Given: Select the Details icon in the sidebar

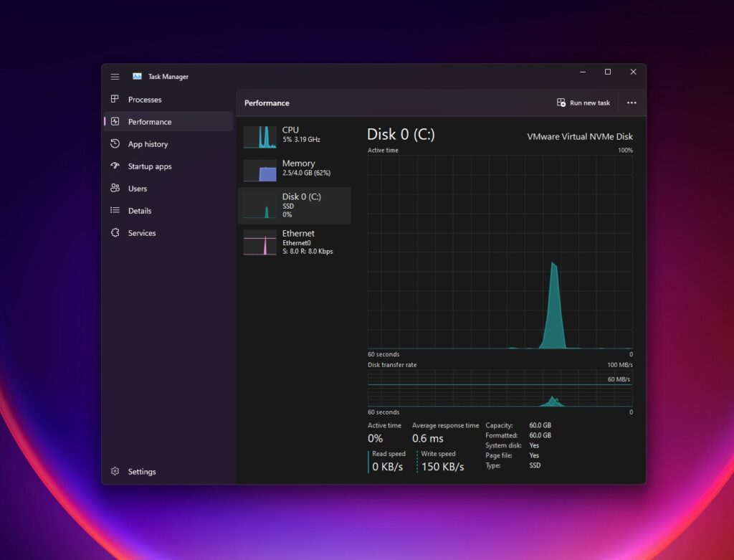Looking at the screenshot, I should point(115,210).
